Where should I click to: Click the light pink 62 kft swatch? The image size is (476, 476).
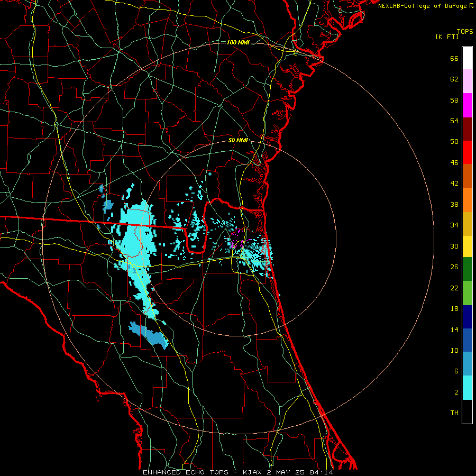[467, 81]
